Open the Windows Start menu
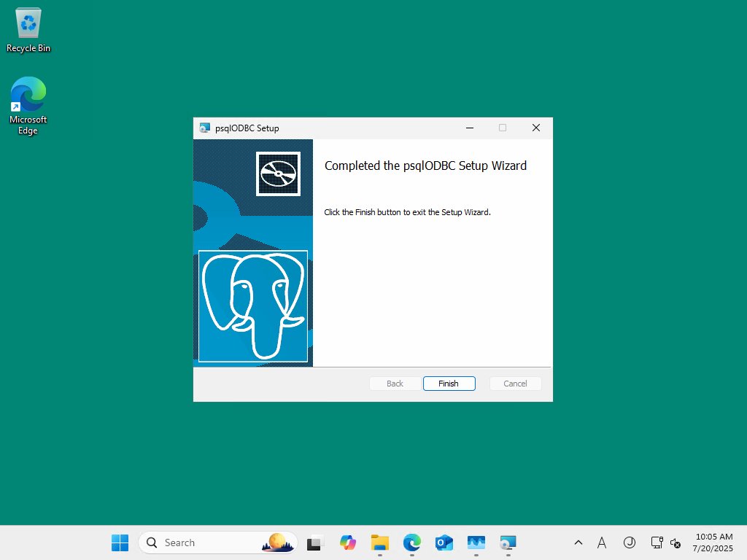Image resolution: width=747 pixels, height=560 pixels. pos(120,542)
